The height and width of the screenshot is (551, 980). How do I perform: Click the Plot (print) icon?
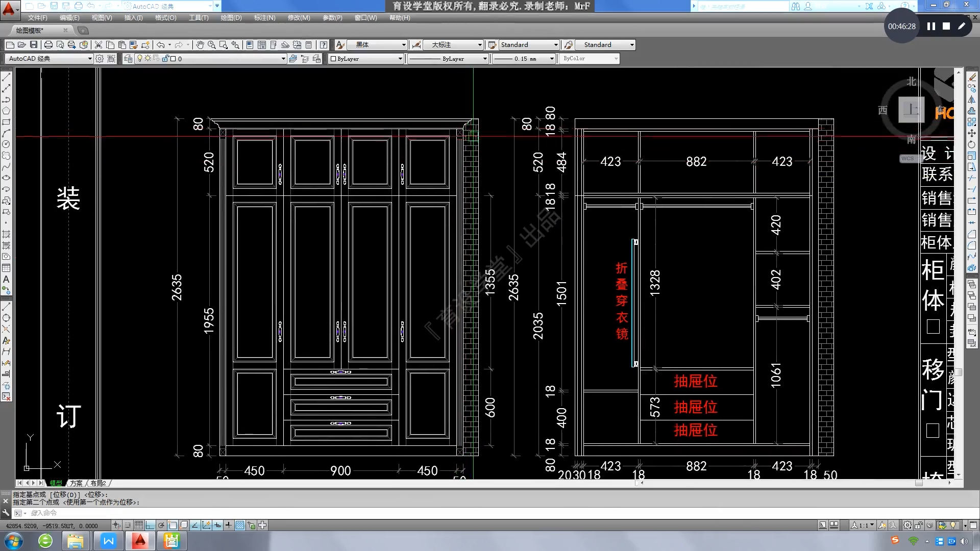pyautogui.click(x=48, y=45)
